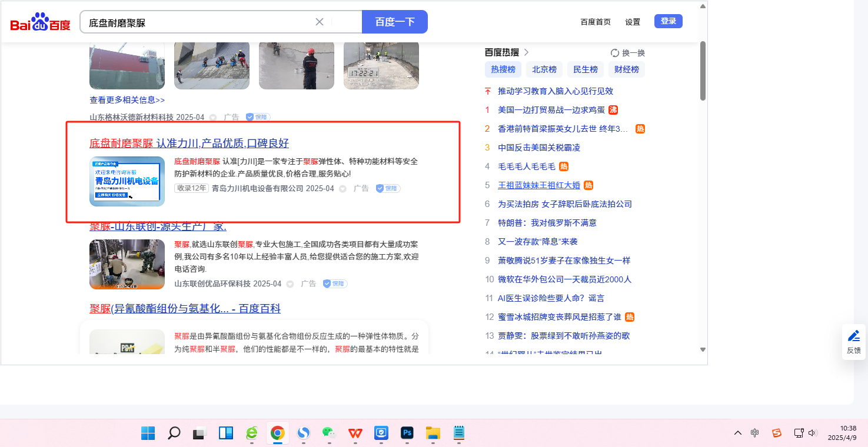Clear the search box with the X icon
Screen dimensions: 868x447
(320, 22)
